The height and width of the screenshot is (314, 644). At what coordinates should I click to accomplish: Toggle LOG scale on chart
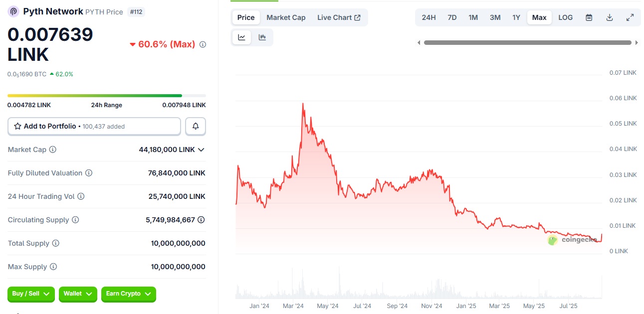click(566, 17)
